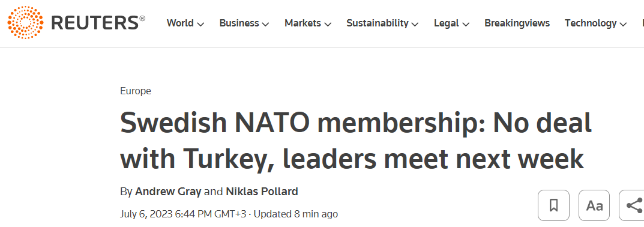
Task: Open the Sustainability dropdown chevron
Action: point(415,24)
